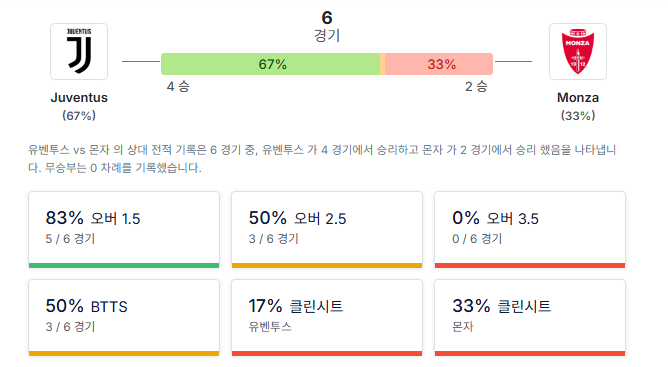The height and width of the screenshot is (367, 668).
Task: Open the 50% BTTS card
Action: tap(124, 318)
